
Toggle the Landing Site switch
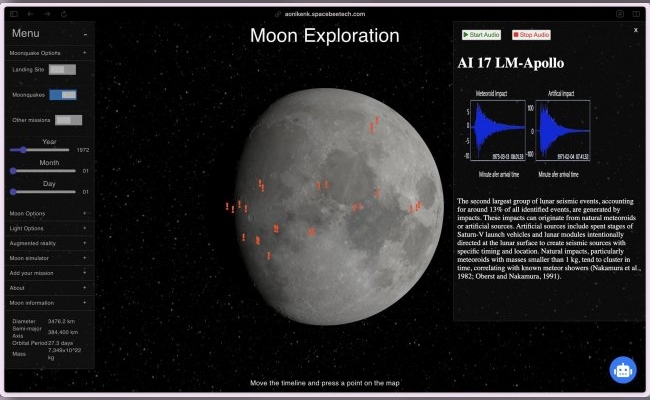(62, 69)
